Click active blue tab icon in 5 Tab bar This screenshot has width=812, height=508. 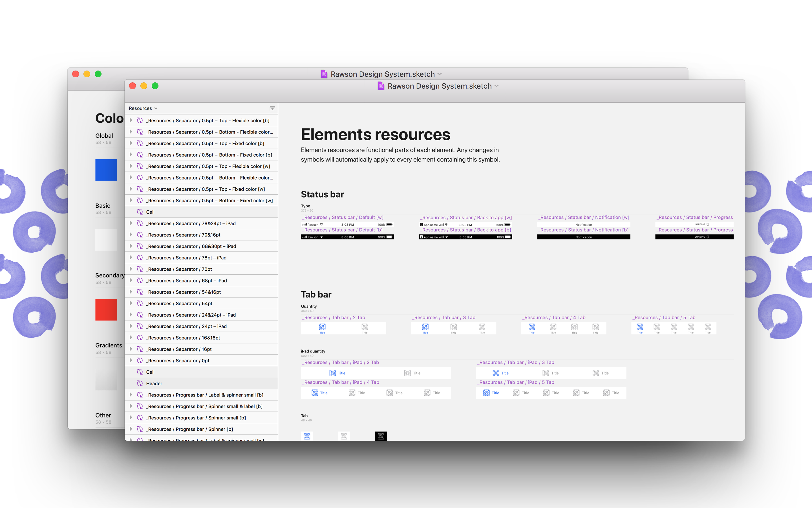[640, 327]
